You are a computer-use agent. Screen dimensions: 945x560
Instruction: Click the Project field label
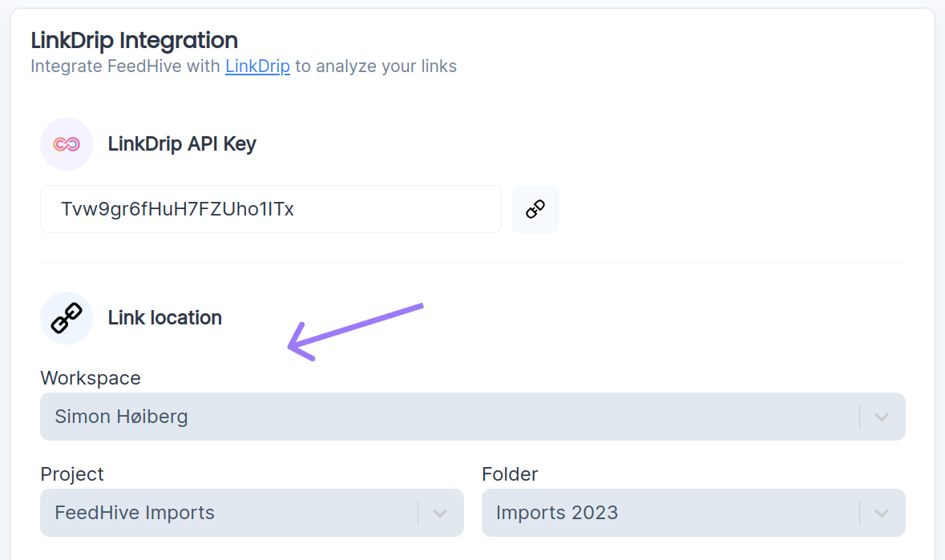pyautogui.click(x=72, y=474)
